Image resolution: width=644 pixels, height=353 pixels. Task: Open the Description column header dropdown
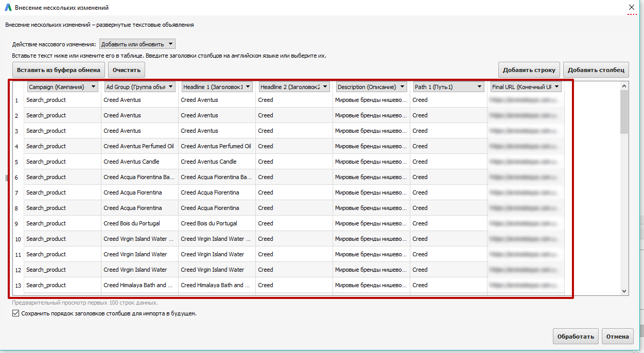pos(372,87)
